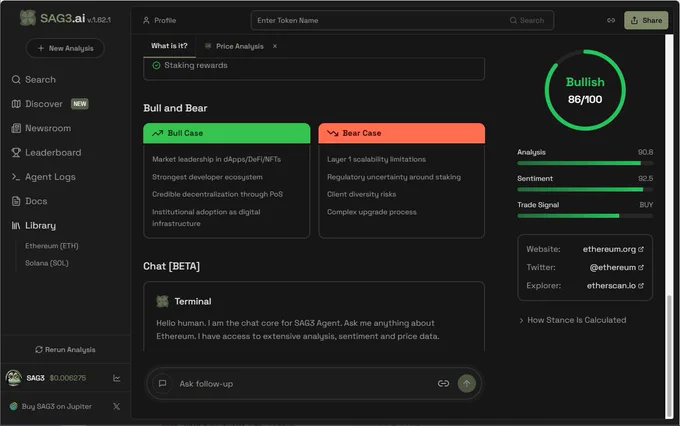Click the Staking rewards check icon

(157, 65)
